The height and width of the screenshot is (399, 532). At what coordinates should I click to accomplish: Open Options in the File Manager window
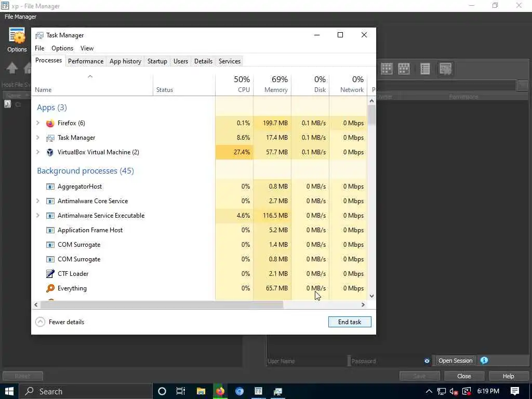(x=17, y=40)
